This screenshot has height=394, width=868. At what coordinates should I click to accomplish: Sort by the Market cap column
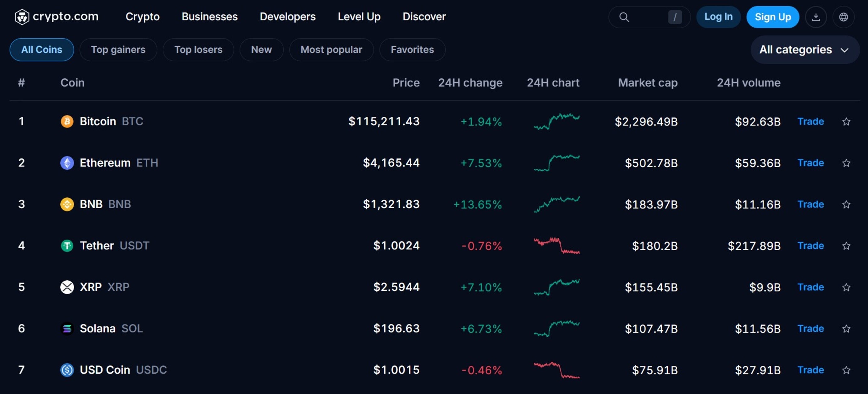pos(648,83)
